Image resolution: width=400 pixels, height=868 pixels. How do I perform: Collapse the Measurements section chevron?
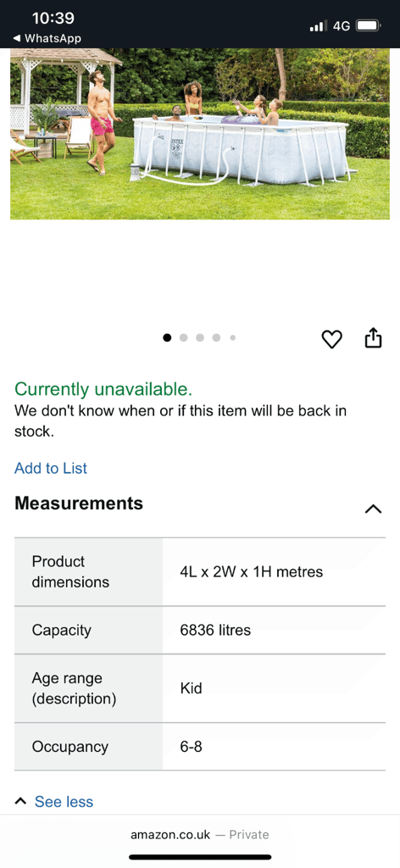374,509
